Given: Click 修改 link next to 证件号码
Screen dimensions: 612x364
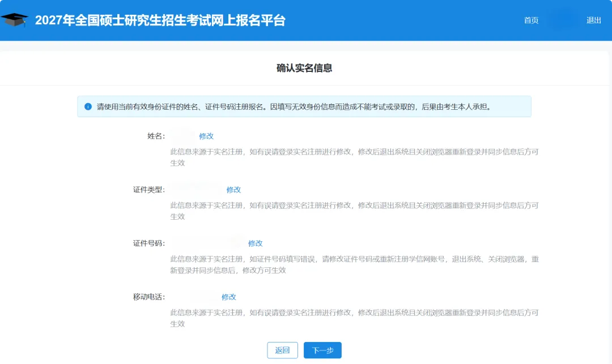Looking at the screenshot, I should coord(255,243).
